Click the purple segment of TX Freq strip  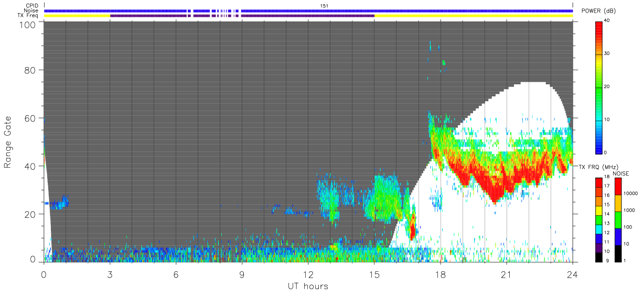242,16
